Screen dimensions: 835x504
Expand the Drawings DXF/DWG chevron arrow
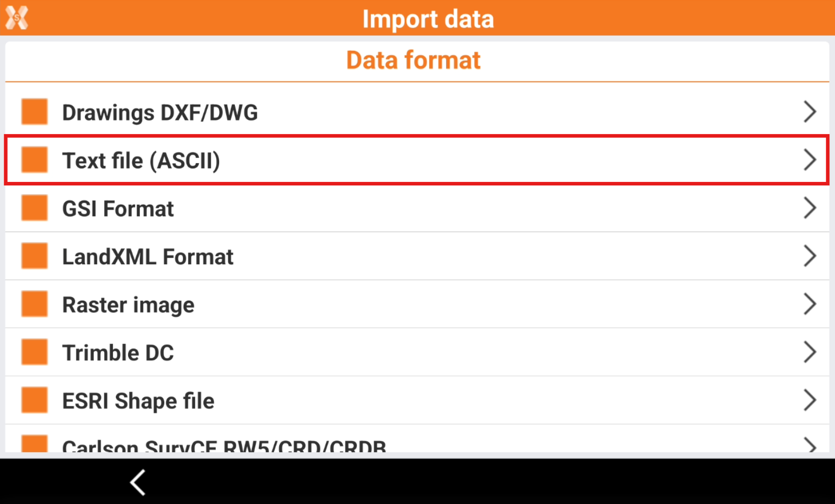(x=810, y=112)
